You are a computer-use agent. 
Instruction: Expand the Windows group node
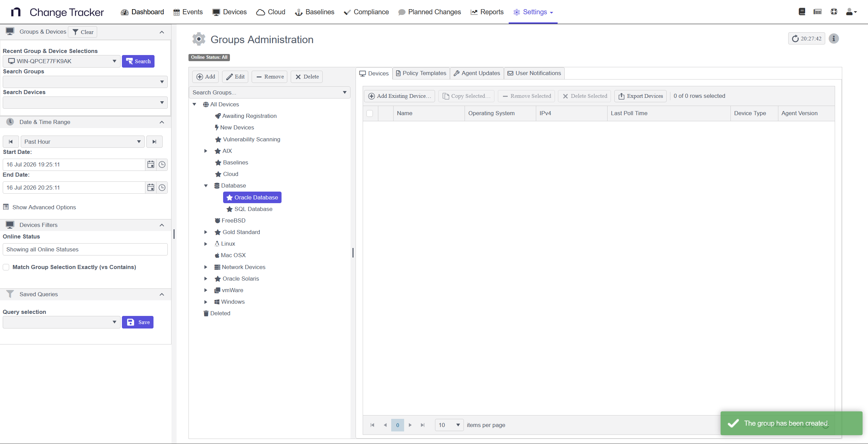click(205, 302)
